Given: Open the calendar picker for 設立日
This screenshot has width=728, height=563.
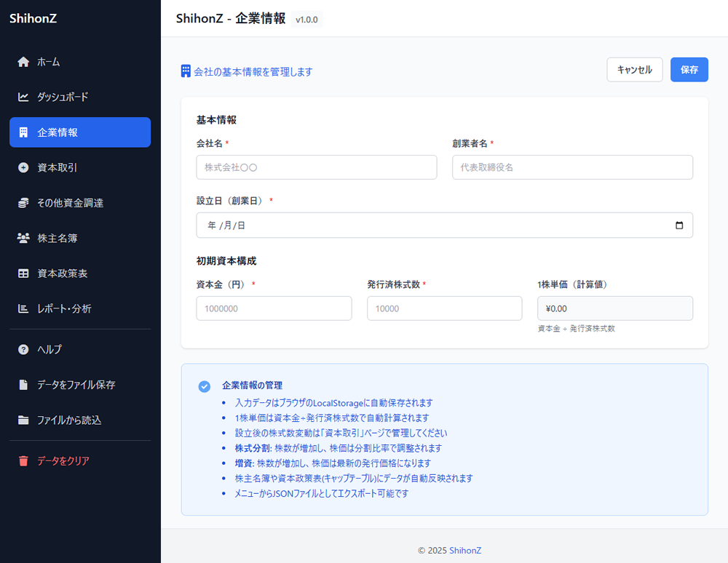Looking at the screenshot, I should (x=679, y=225).
